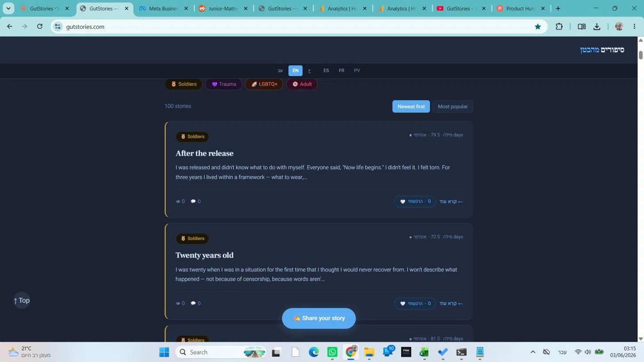The height and width of the screenshot is (362, 644).
Task: Open Excel from the taskbar
Action: pyautogui.click(x=424, y=352)
